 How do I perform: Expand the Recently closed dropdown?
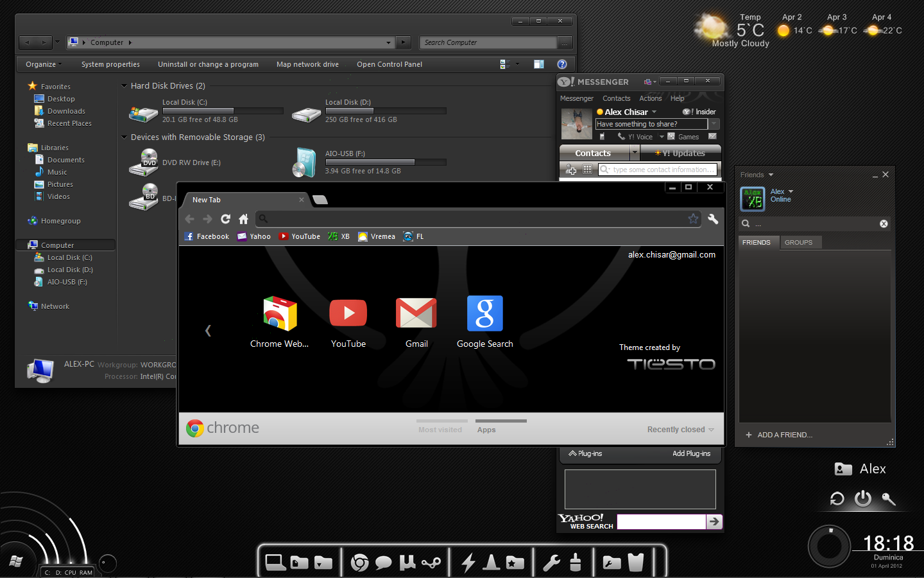pos(680,430)
